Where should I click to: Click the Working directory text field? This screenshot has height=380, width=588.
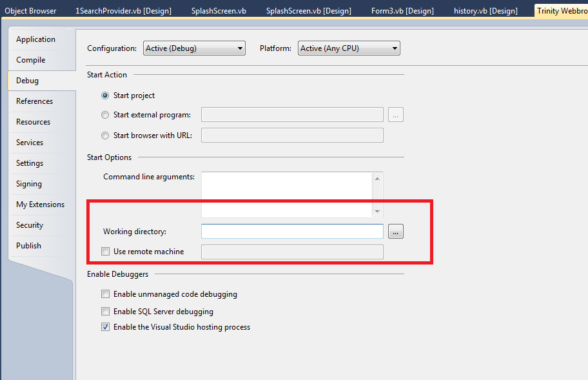tap(292, 232)
